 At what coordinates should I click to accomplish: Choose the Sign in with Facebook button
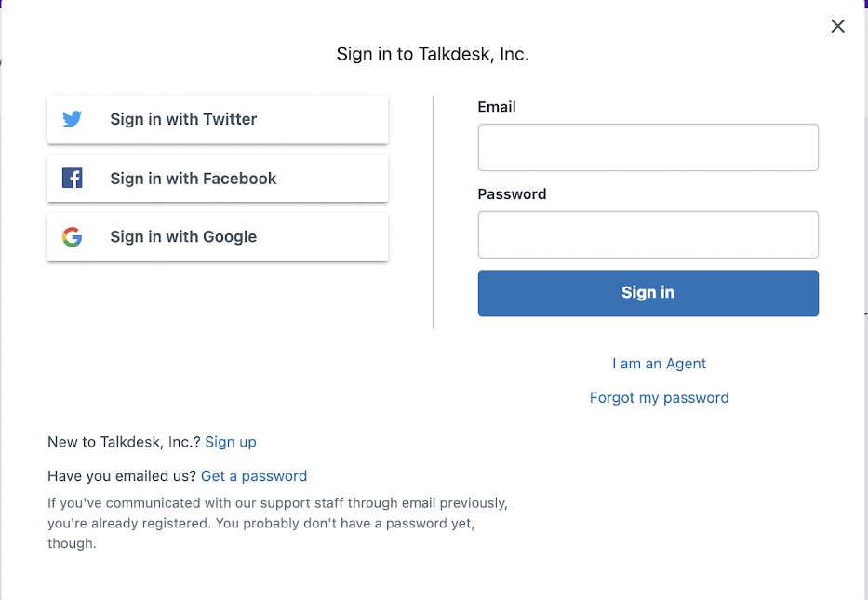click(218, 179)
